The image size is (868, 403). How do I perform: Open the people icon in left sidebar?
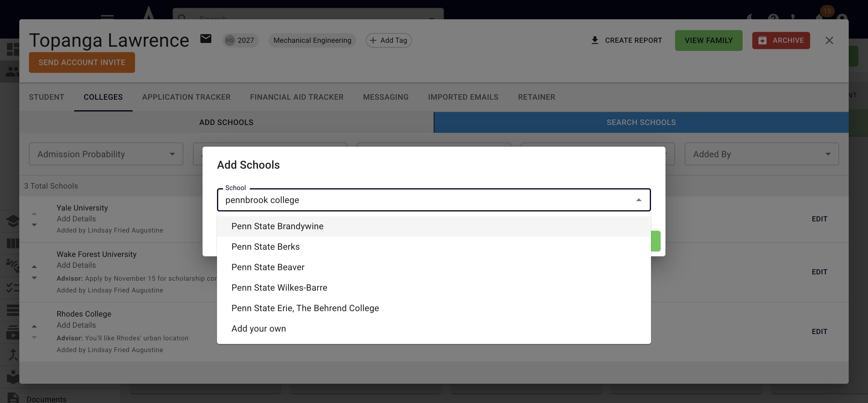(x=12, y=71)
